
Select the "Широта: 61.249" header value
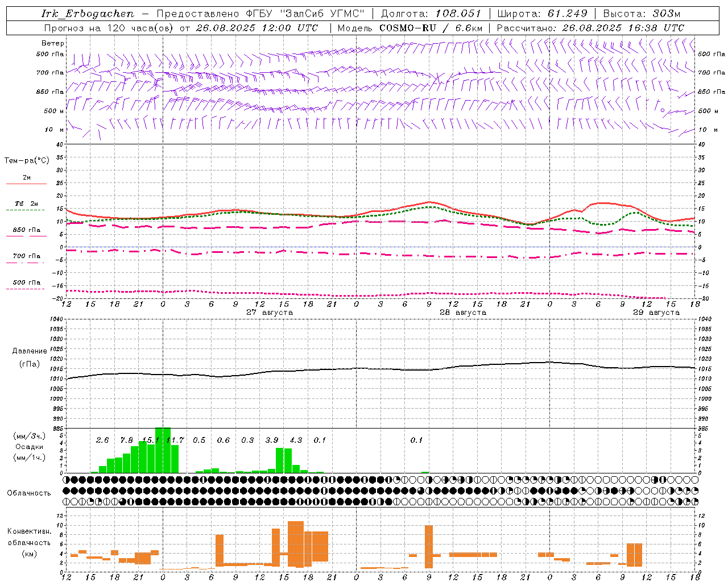tap(542, 14)
